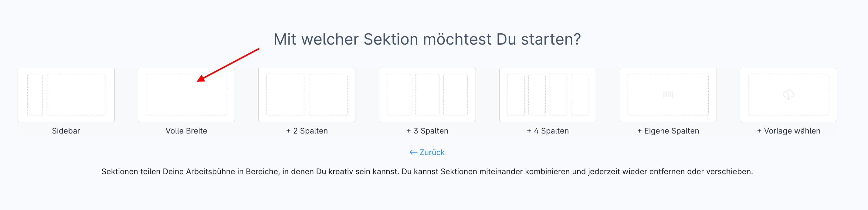Click the "Volle Breite" label

pyautogui.click(x=186, y=131)
